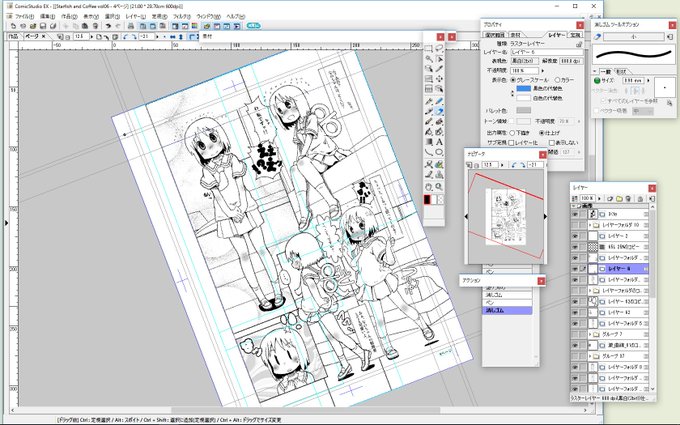Open eraser preset 小 dropdown
This screenshot has width=680, height=425.
coord(634,37)
